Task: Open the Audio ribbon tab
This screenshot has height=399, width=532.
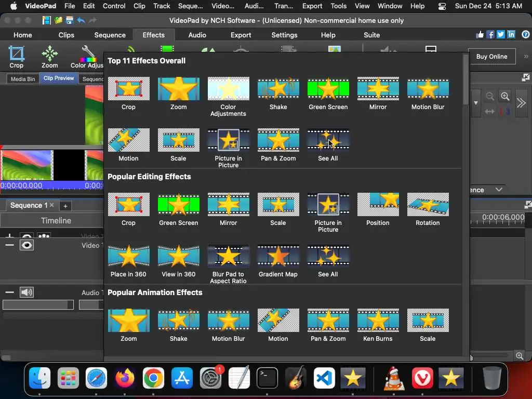Action: click(197, 35)
